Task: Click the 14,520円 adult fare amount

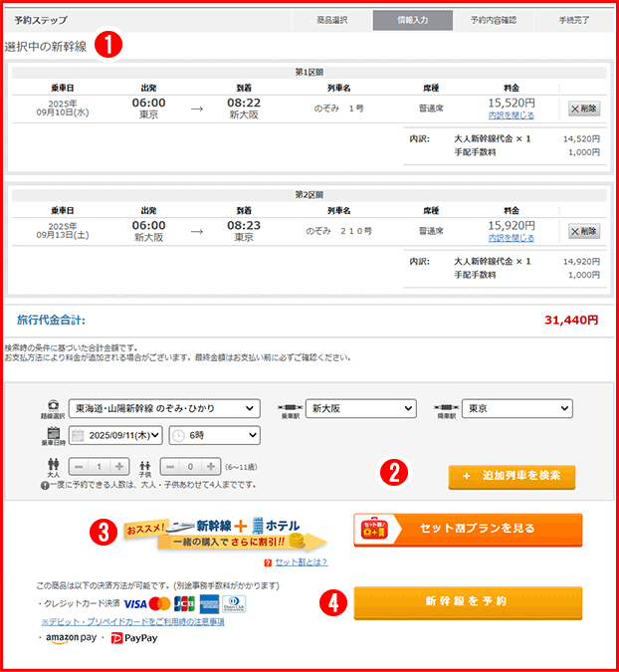Action: pos(581,138)
